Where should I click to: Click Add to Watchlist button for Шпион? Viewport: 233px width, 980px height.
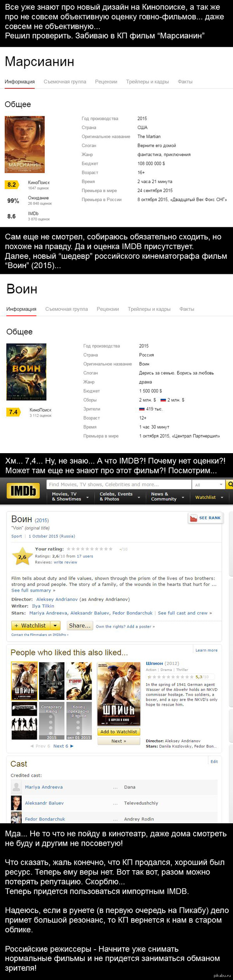[118, 732]
